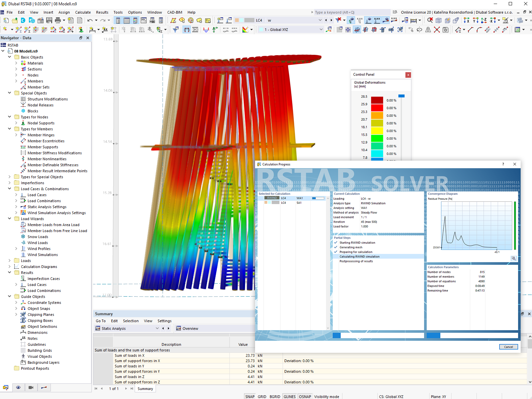Click the view in Y direction icon
Screen dimensions: 532x399
pos(475,20)
